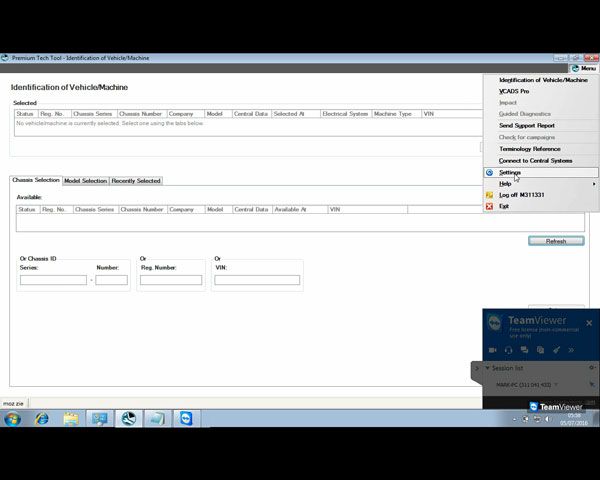Open Internet Explorer from the taskbar

pos(42,418)
